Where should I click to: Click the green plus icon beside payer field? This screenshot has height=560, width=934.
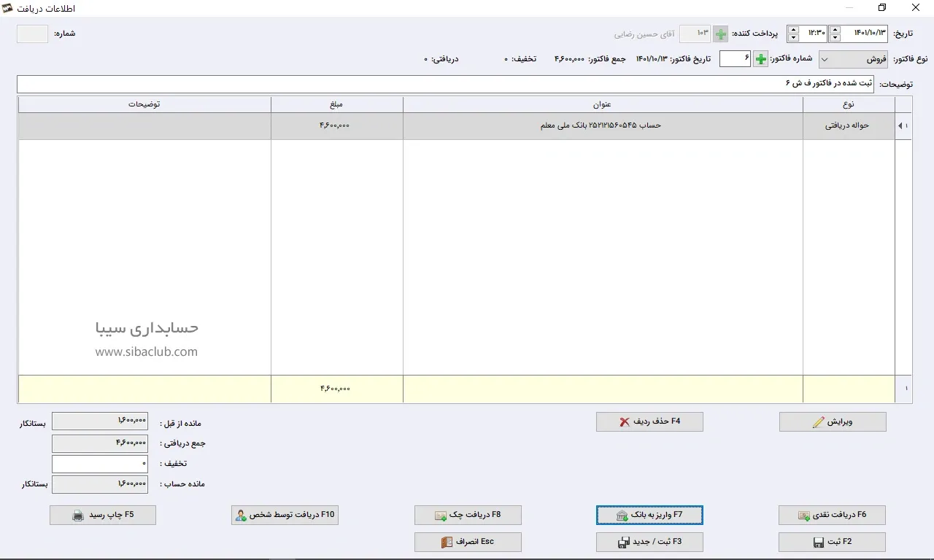pyautogui.click(x=720, y=34)
